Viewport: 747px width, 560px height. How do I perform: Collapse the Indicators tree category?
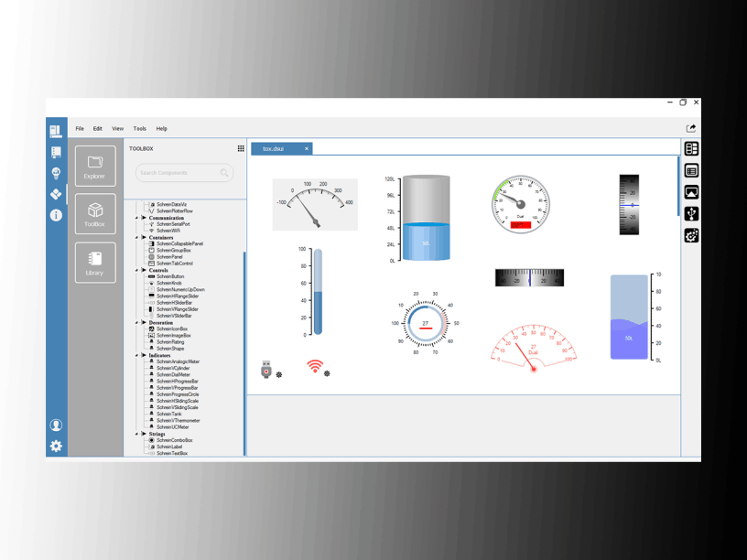tap(137, 355)
